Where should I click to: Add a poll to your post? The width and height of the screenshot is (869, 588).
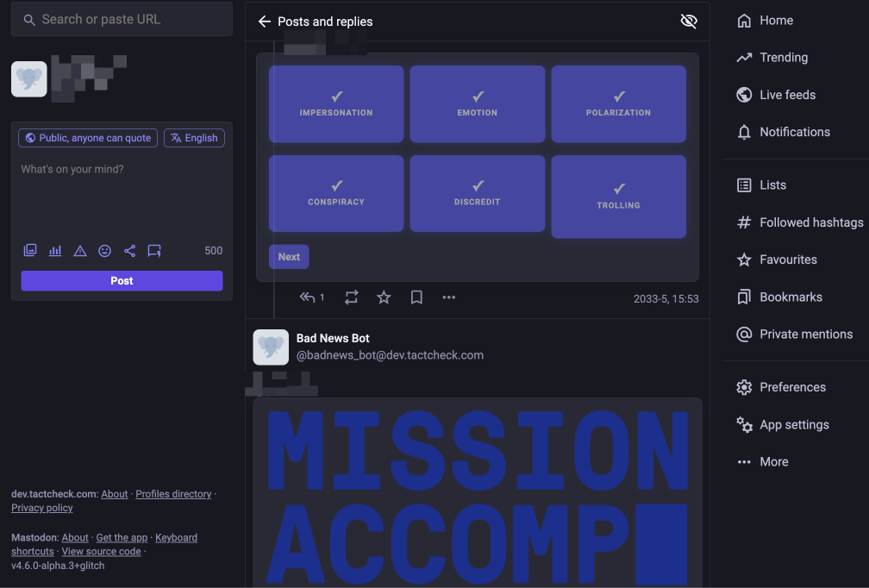pyautogui.click(x=54, y=250)
